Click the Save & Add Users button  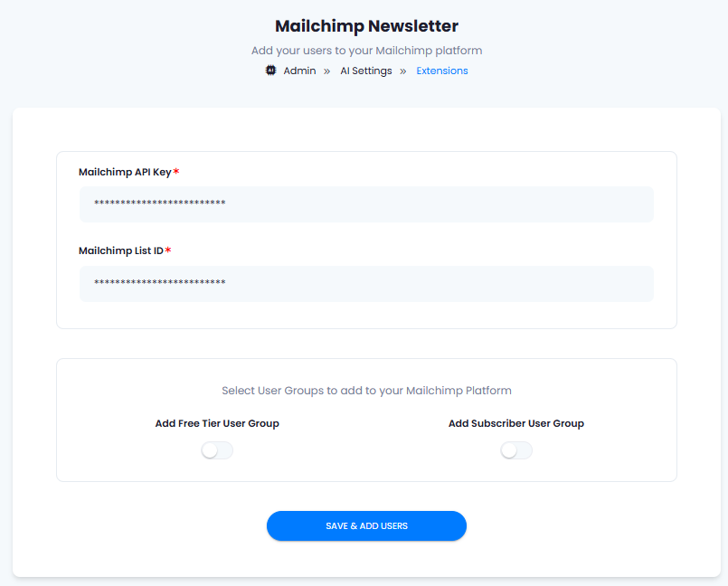[366, 525]
